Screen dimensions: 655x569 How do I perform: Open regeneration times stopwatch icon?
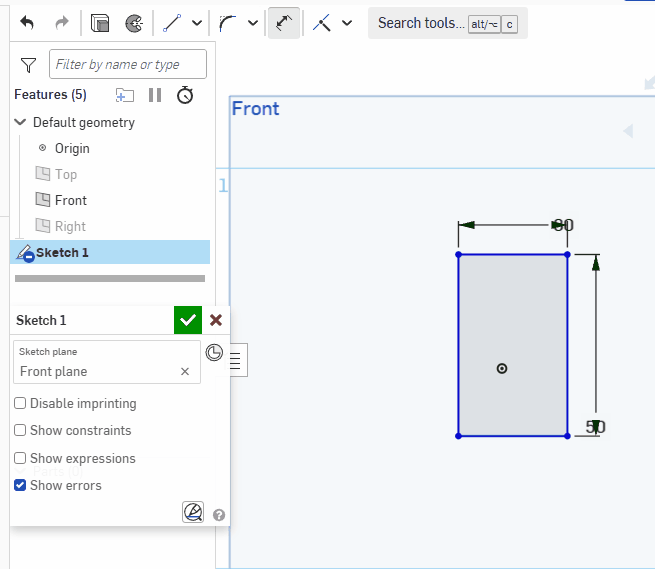tap(185, 95)
